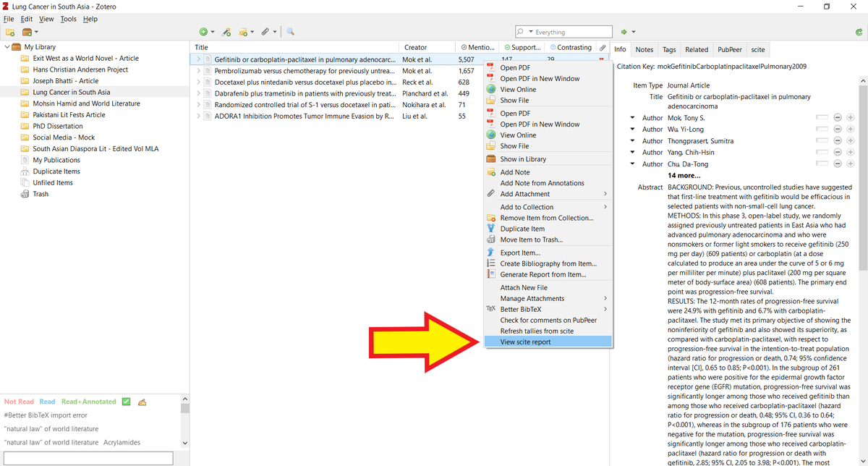Image resolution: width=868 pixels, height=466 pixels.
Task: Toggle name field mode for Thongprasert, Sumitra
Action: point(821,141)
